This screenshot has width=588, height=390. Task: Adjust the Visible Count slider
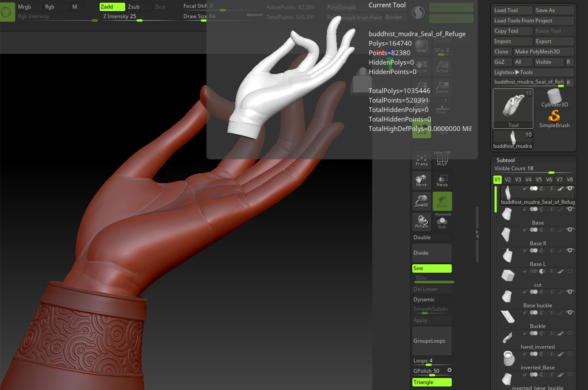(x=534, y=169)
